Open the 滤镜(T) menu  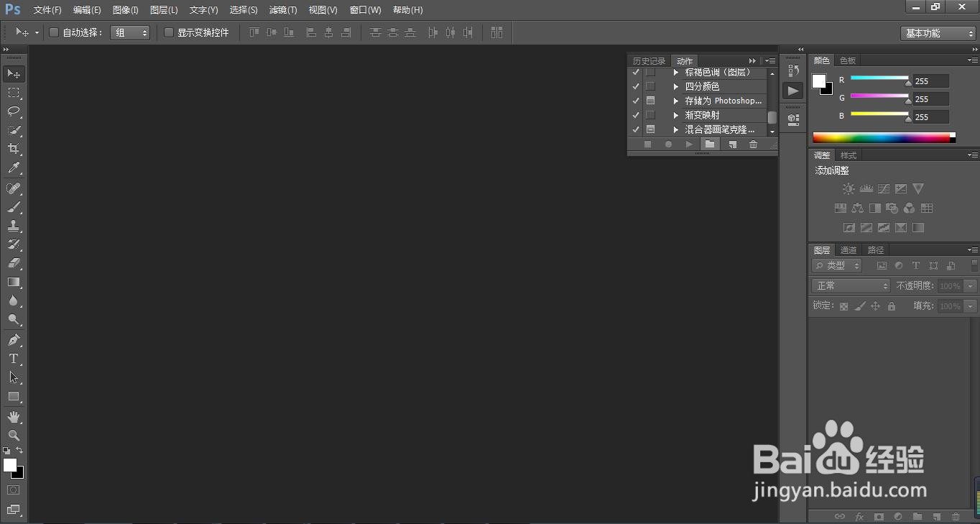pos(283,10)
